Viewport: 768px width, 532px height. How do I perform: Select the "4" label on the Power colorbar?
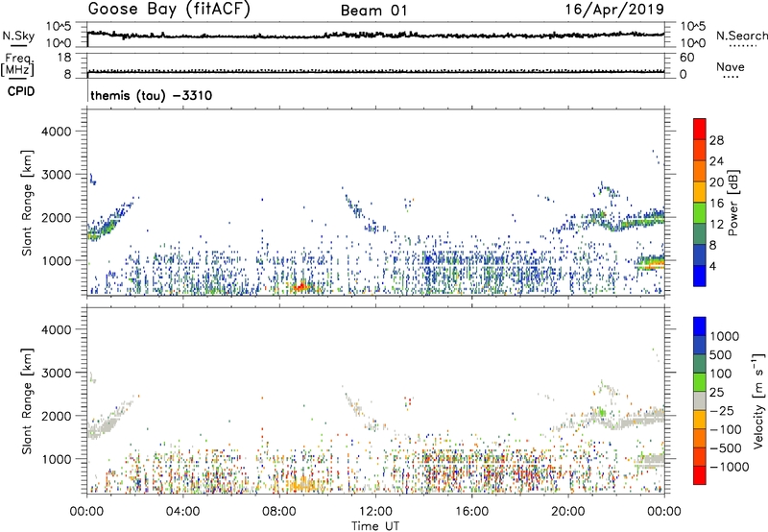click(x=712, y=266)
